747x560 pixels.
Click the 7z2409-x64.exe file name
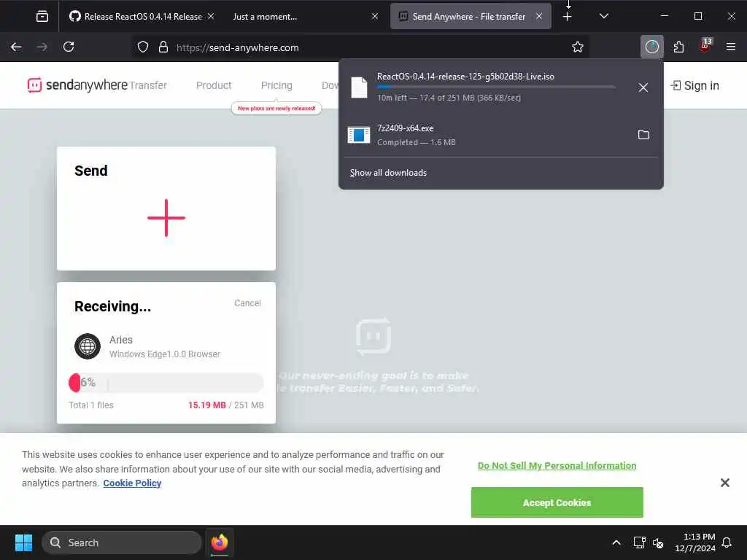coord(406,128)
